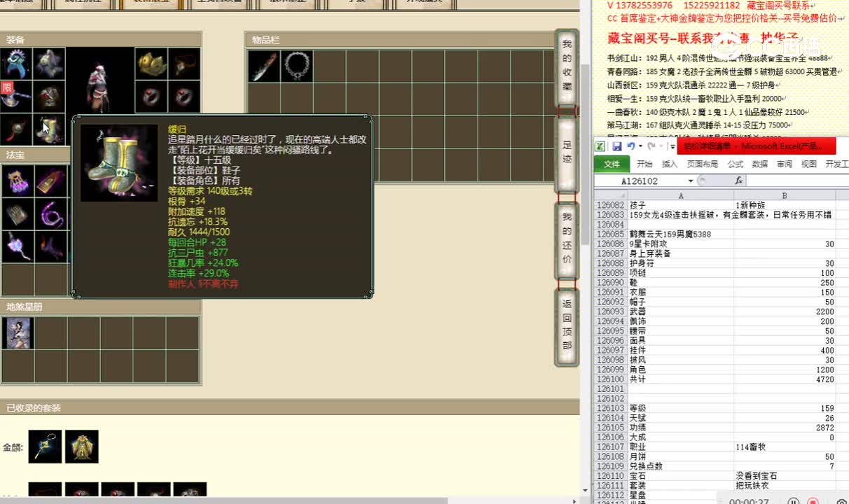Select the bamboo scroll magic treasure
Viewport: 849px width, 504px height.
coord(17,214)
